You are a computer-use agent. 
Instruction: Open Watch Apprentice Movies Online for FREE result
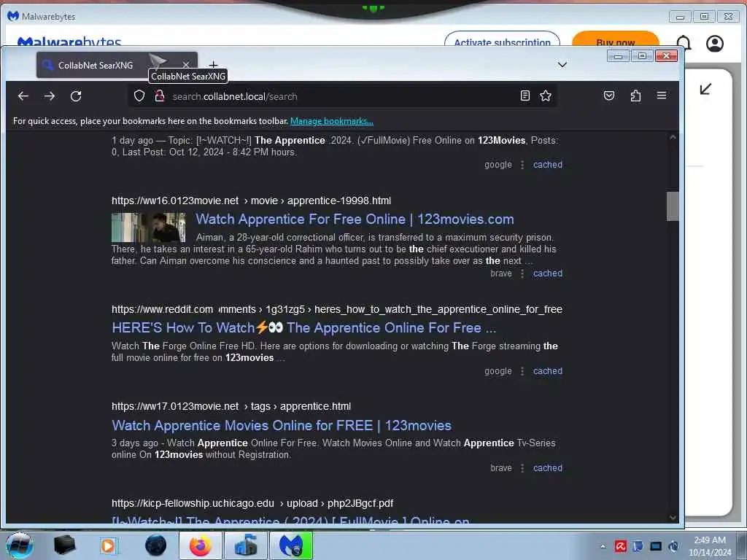click(282, 426)
